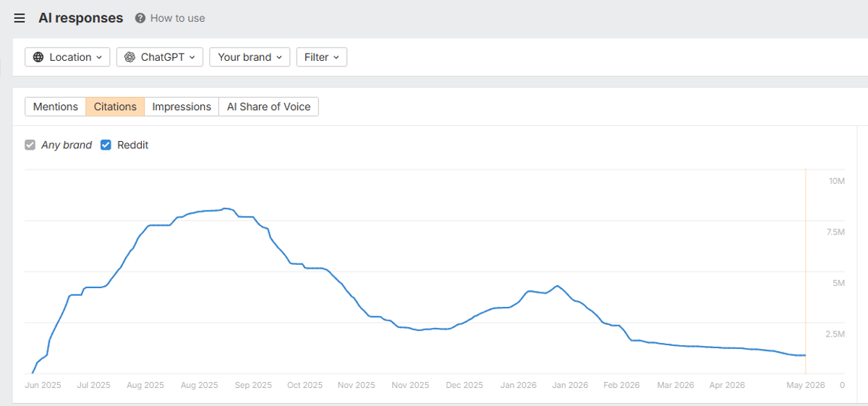868x406 pixels.
Task: Click the AI responses heading
Action: (81, 18)
